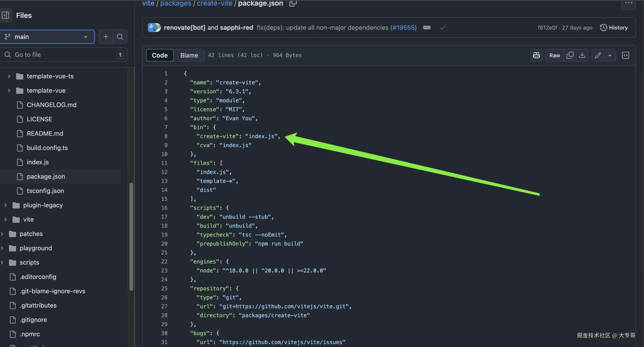Image resolution: width=644 pixels, height=347 pixels.
Task: Select the Code tab
Action: click(x=160, y=55)
